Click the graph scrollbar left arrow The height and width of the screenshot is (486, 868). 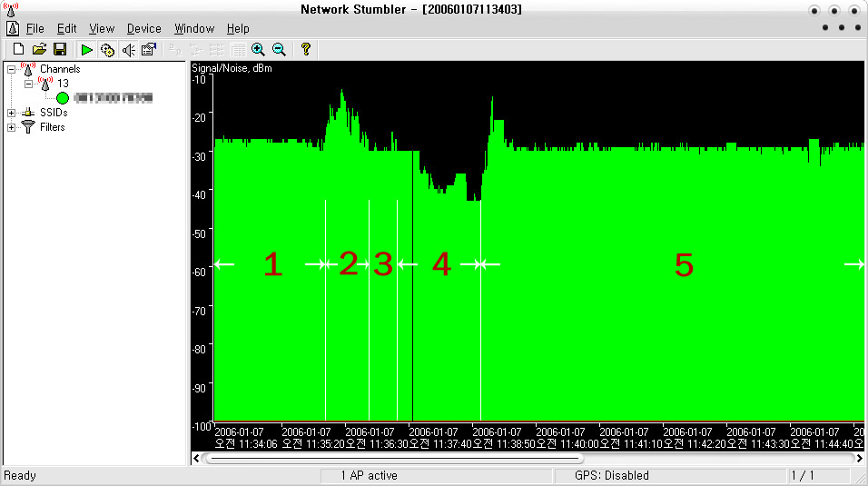click(196, 458)
